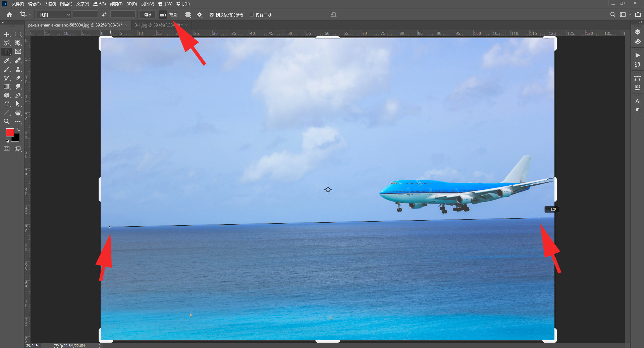
Task: Open the Color palette panel icon
Action: click(x=638, y=42)
